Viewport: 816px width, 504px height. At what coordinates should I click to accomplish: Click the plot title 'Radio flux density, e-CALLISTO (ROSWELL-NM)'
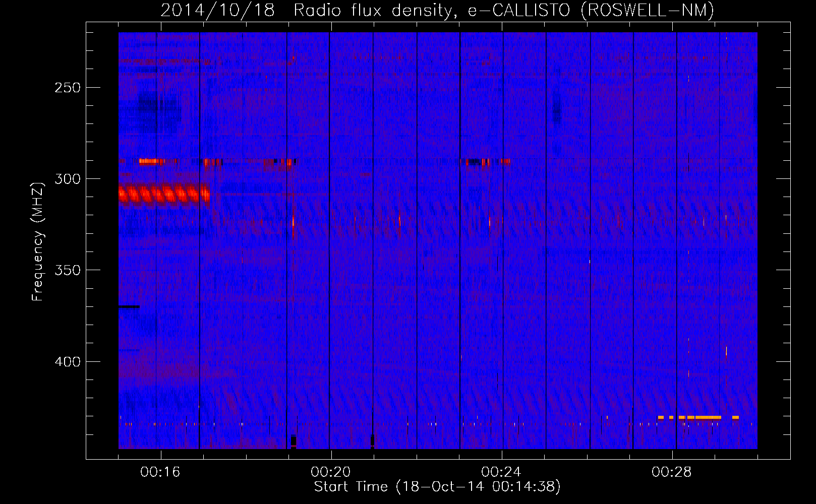[503, 10]
